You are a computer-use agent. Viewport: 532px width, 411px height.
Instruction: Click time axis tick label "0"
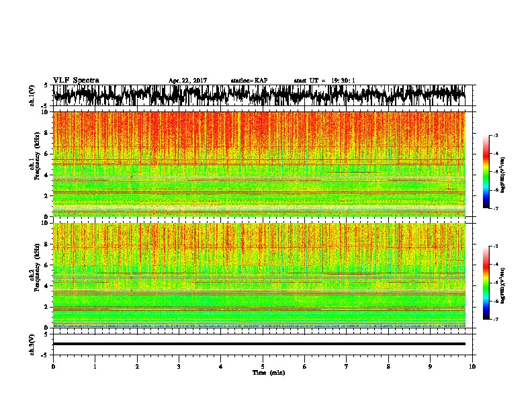tap(53, 367)
